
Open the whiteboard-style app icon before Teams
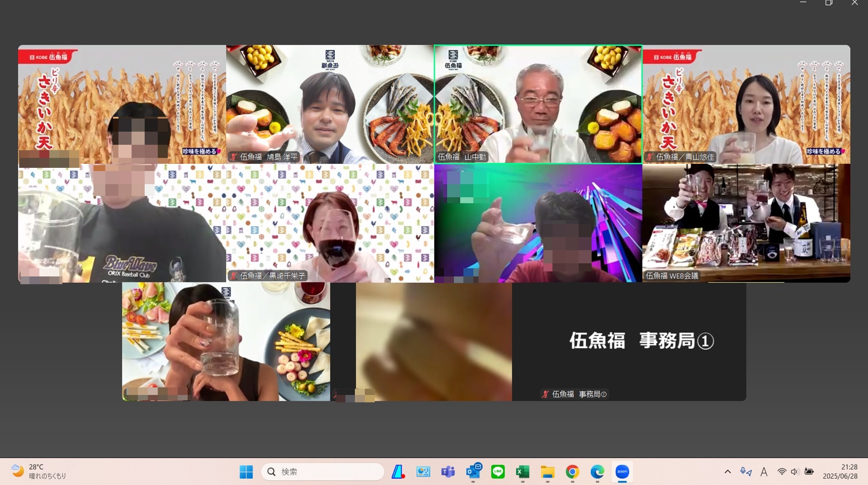click(x=423, y=472)
